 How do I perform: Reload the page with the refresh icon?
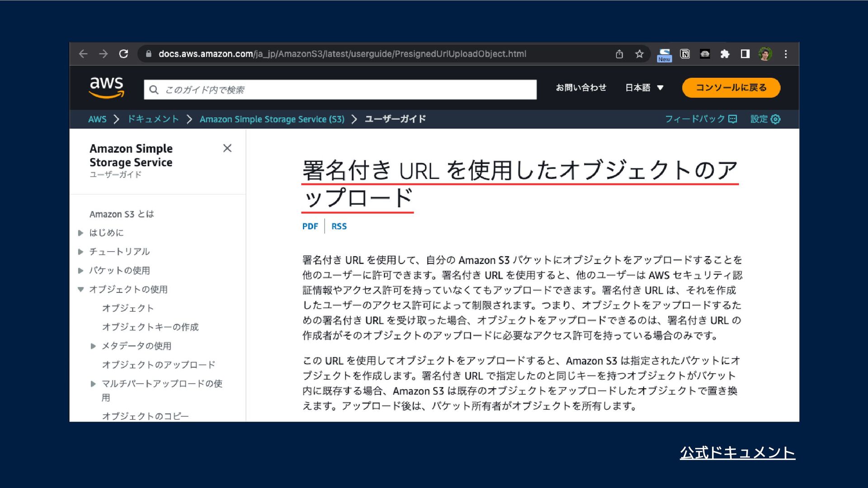123,54
